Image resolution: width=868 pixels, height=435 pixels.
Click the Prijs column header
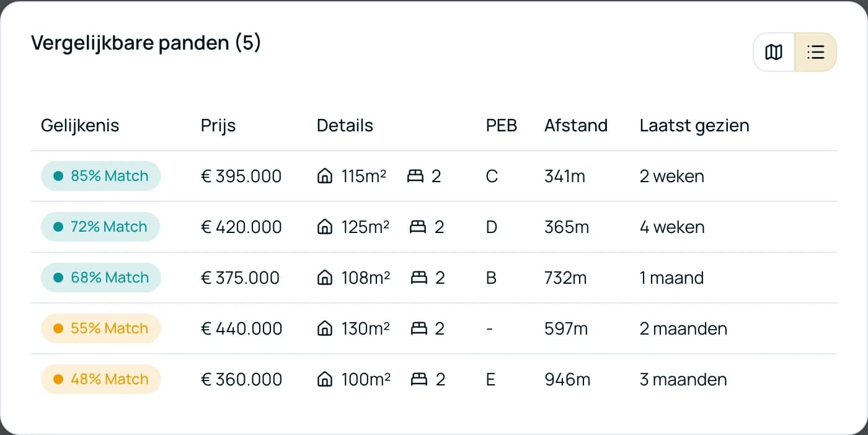(x=218, y=126)
